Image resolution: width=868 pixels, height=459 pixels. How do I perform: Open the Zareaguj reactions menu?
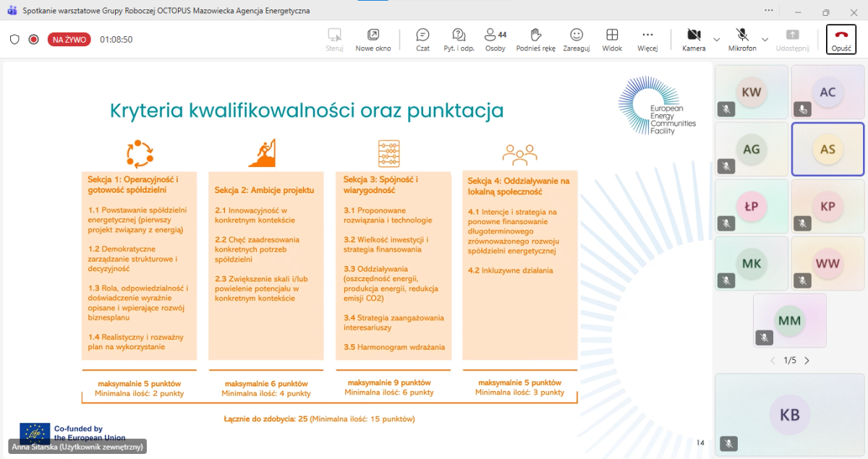tap(576, 39)
